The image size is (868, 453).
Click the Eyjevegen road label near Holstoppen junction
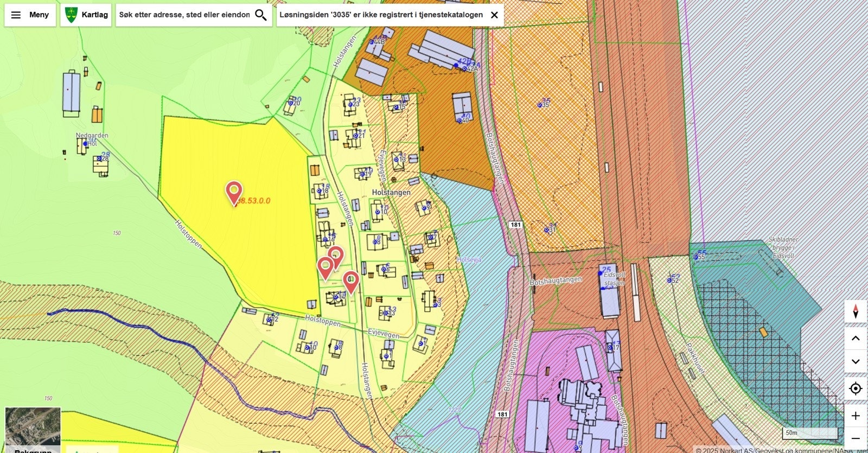click(x=384, y=333)
